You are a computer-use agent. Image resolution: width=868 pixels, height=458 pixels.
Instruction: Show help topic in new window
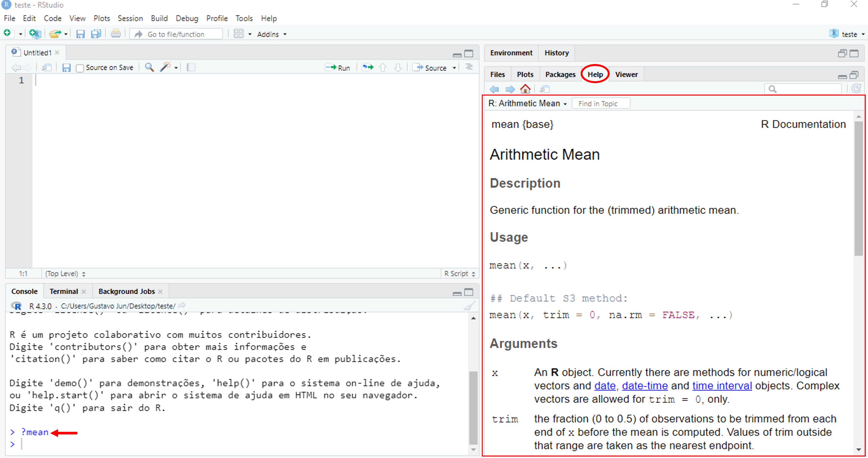pyautogui.click(x=545, y=89)
